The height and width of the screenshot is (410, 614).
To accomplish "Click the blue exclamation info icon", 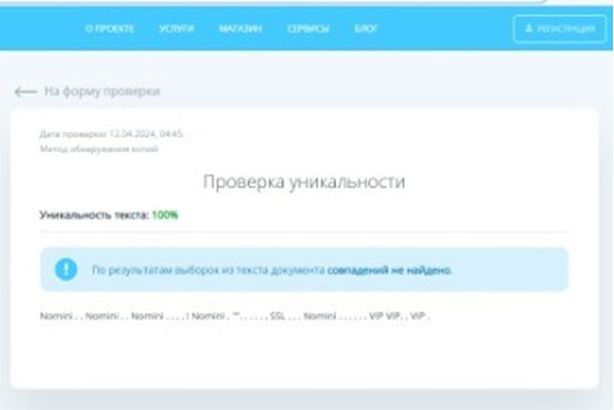I will click(67, 269).
